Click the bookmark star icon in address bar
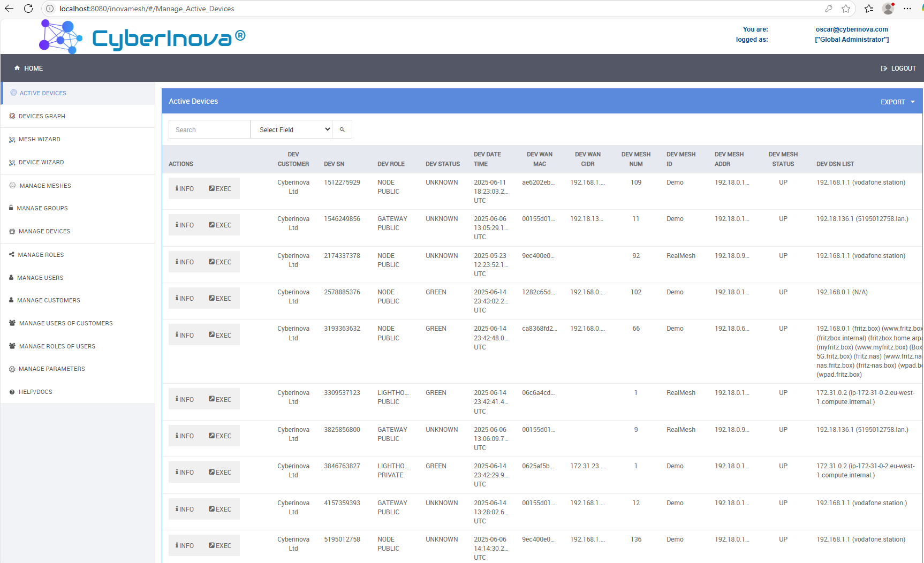Screen dimensions: 924x563 tap(846, 9)
